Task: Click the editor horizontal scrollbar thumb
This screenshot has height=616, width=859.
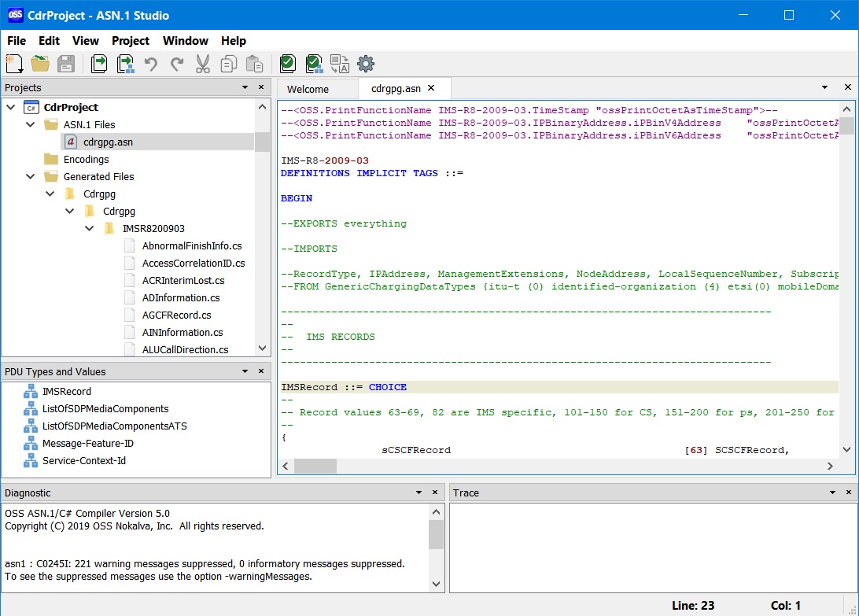Action: 315,467
